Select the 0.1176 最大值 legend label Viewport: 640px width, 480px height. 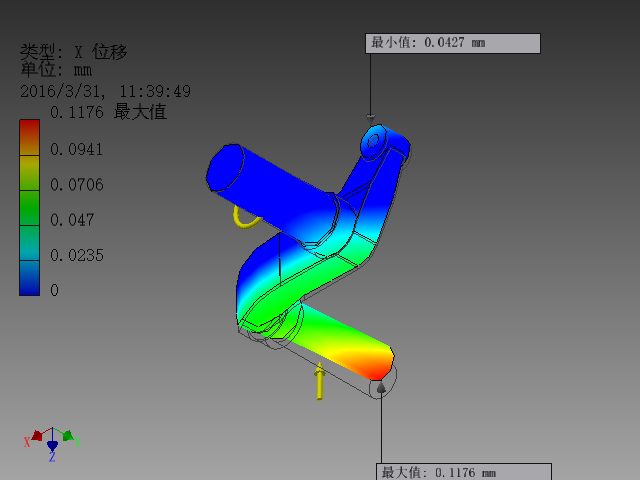pos(108,112)
